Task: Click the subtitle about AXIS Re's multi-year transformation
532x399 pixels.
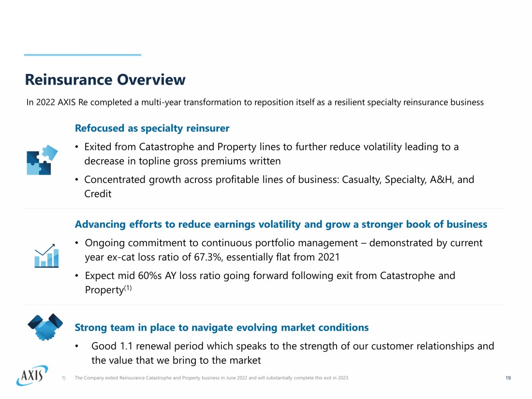Action: pos(254,102)
